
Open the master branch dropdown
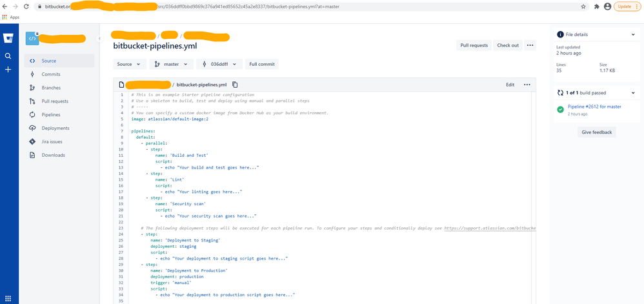[x=171, y=64]
